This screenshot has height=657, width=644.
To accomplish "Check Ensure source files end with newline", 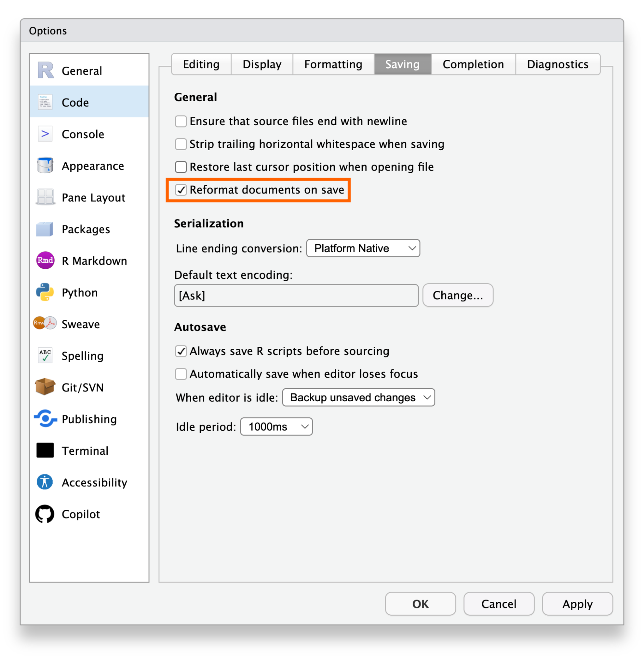I will [181, 121].
